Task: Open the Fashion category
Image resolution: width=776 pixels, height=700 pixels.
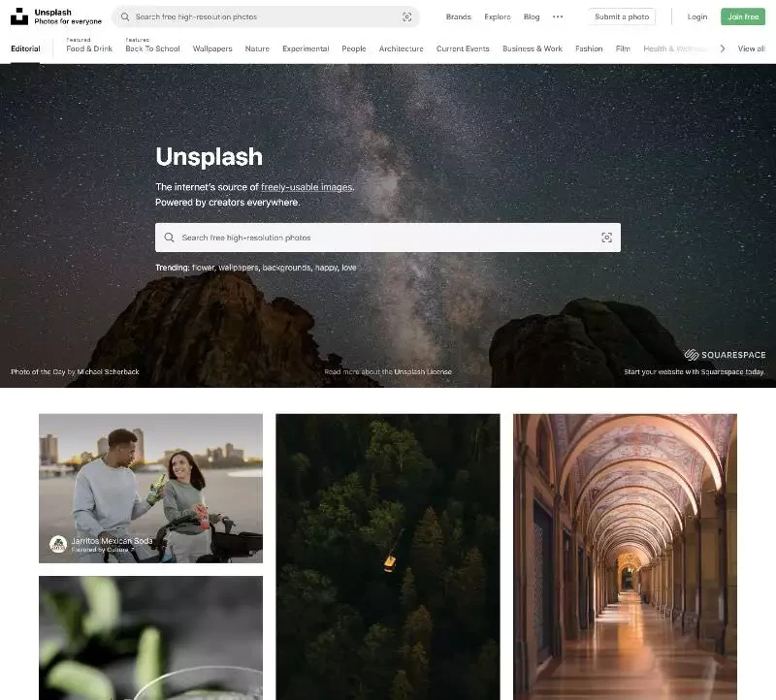Action: tap(589, 48)
